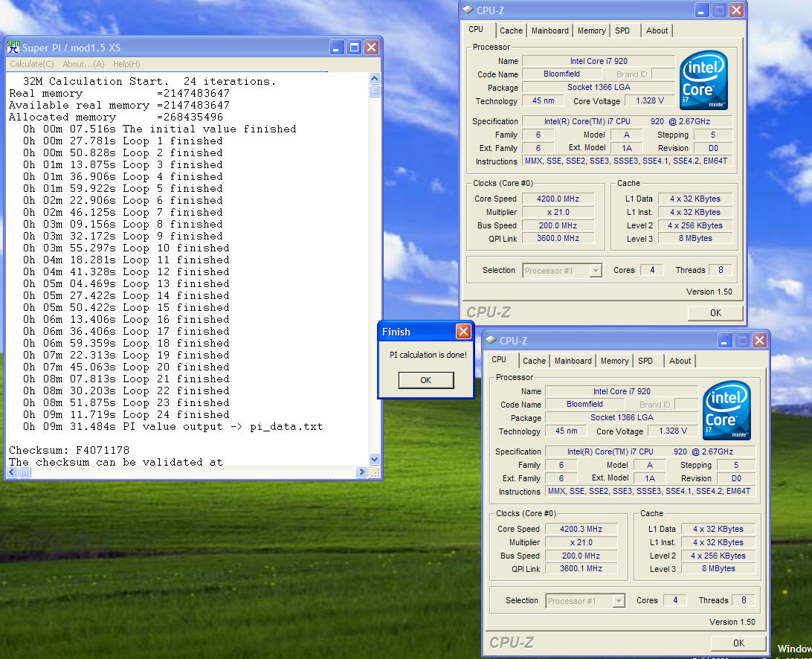812x659 pixels.
Task: Click the 8 MBytes Level 3 value in top CPU-Z
Action: [x=695, y=238]
